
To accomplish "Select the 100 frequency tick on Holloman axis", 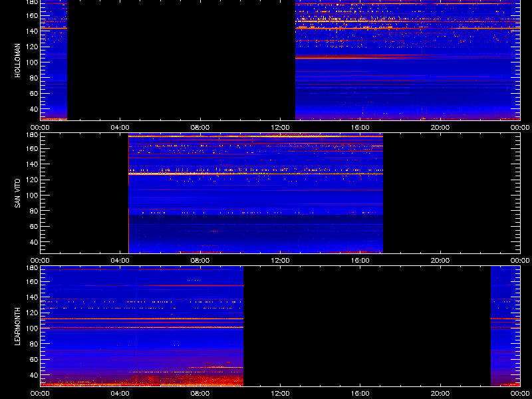I will 33,63.
